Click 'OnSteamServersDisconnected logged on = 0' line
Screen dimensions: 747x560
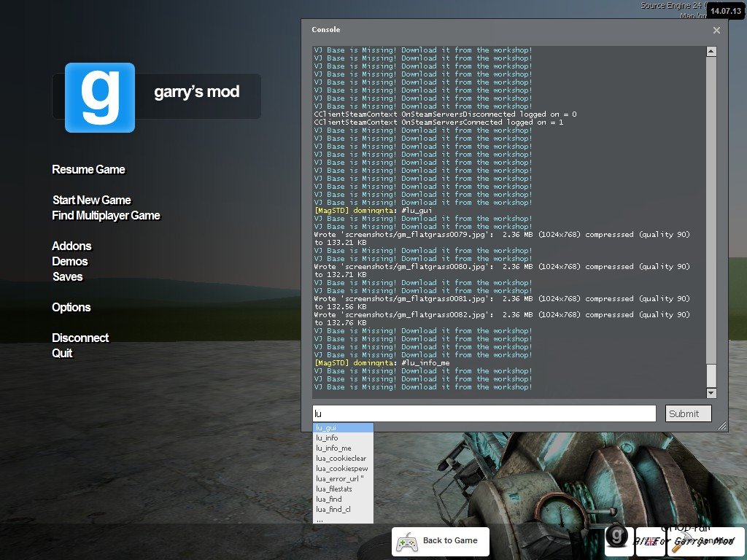click(446, 114)
